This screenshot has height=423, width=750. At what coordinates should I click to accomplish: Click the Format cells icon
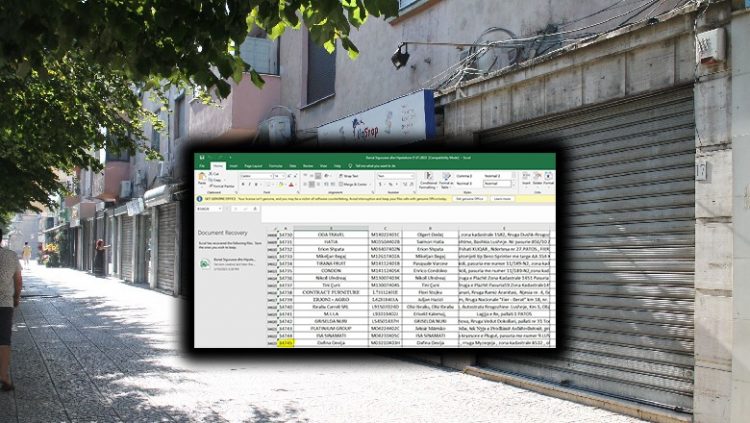[x=549, y=178]
